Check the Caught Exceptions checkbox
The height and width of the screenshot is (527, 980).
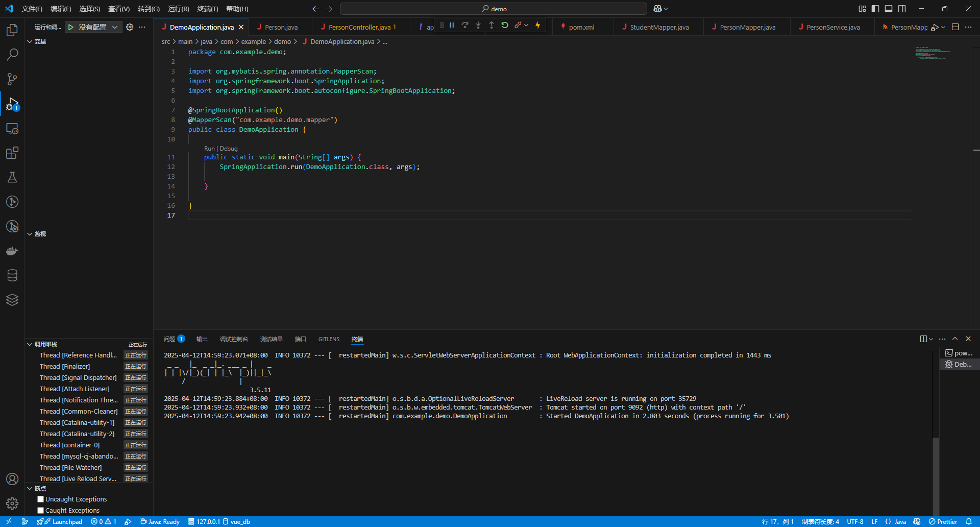tap(40, 510)
